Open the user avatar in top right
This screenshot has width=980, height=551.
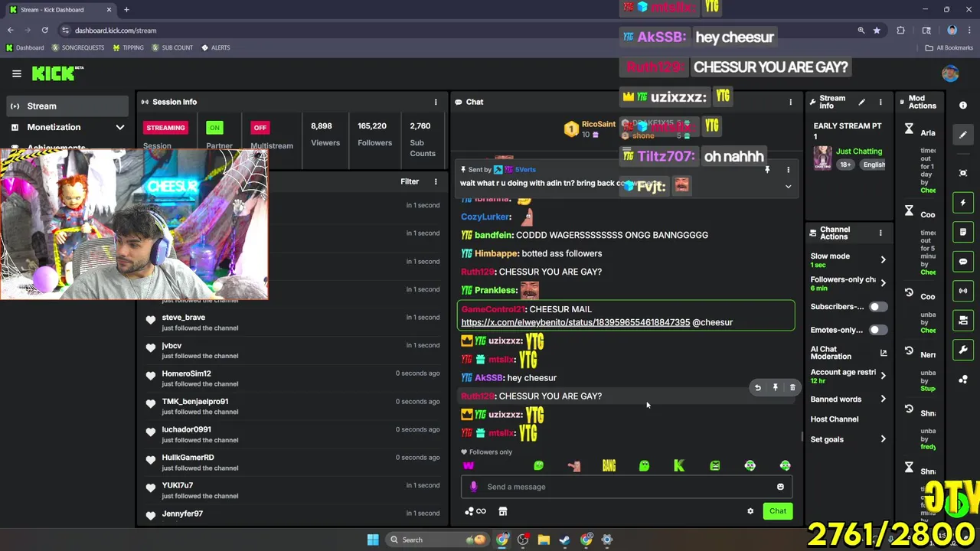[950, 73]
